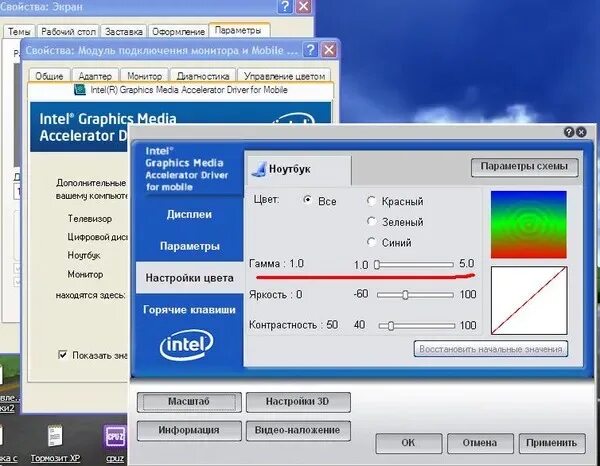This screenshot has width=600, height=466.
Task: Open the Адаптер tab
Action: tap(95, 76)
